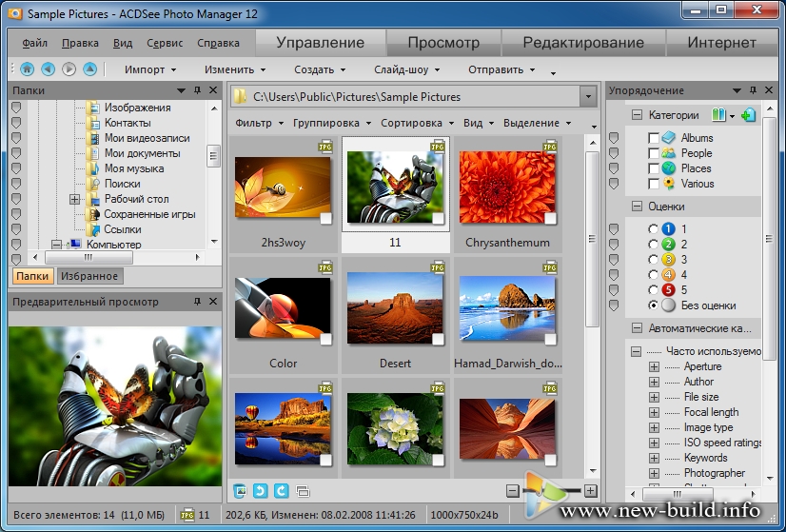Switch to the Редактирование mode tab
The width and height of the screenshot is (786, 532).
click(581, 43)
